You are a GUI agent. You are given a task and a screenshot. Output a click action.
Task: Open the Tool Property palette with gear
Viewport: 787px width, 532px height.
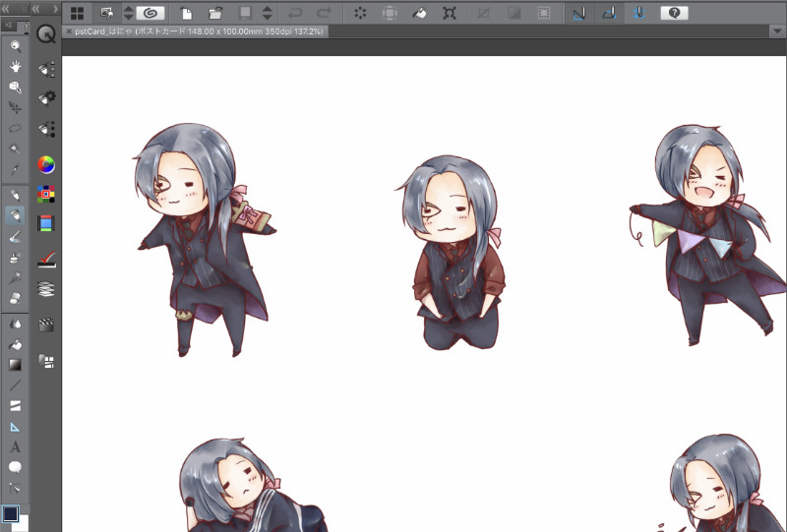[x=46, y=98]
